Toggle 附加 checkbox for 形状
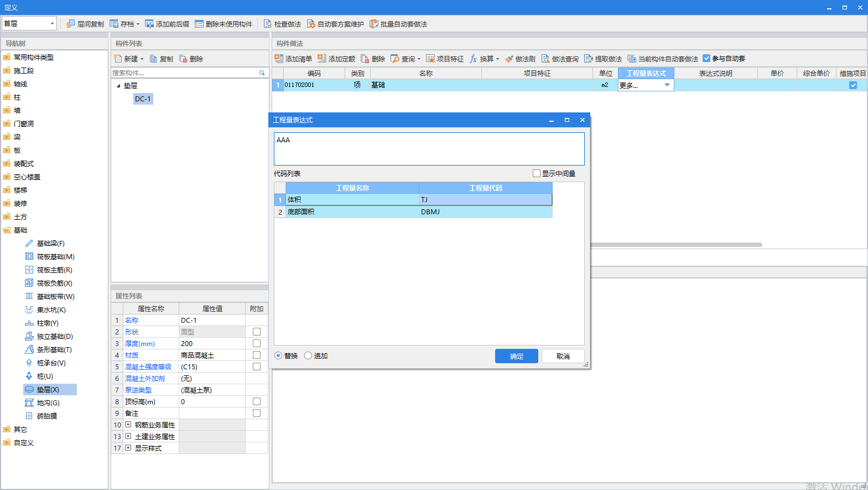868x490 pixels. (x=257, y=332)
